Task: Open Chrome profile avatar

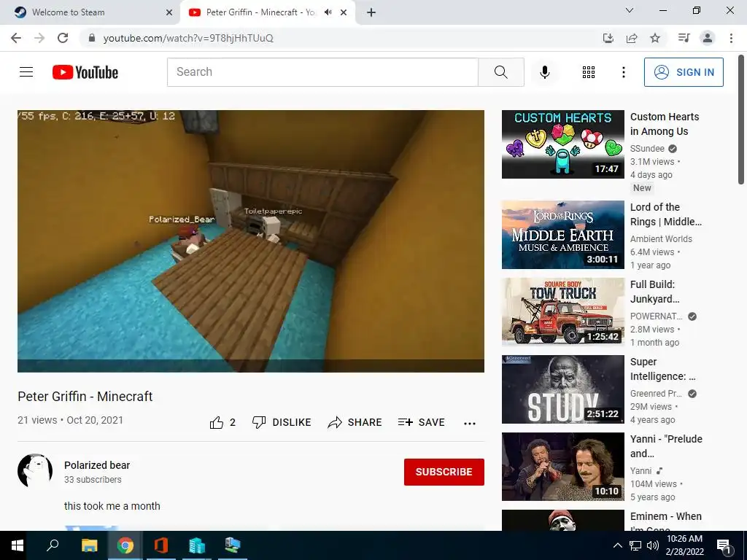Action: tap(708, 38)
